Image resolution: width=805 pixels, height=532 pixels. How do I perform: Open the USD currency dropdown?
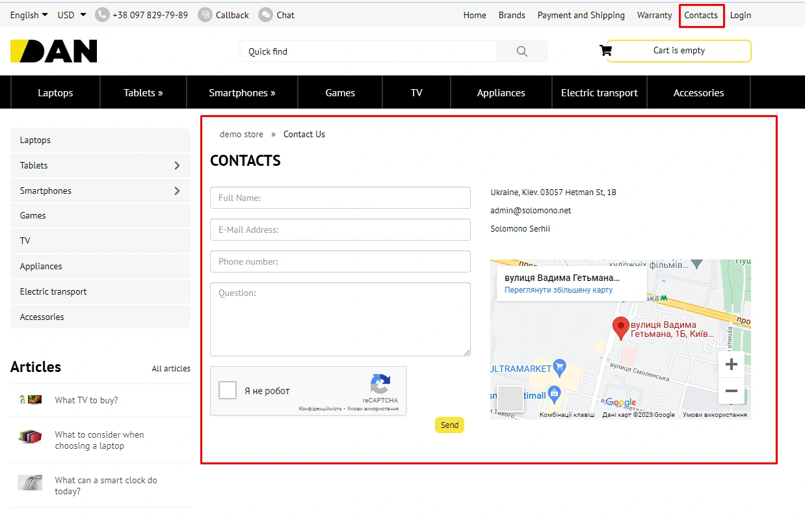pos(72,15)
